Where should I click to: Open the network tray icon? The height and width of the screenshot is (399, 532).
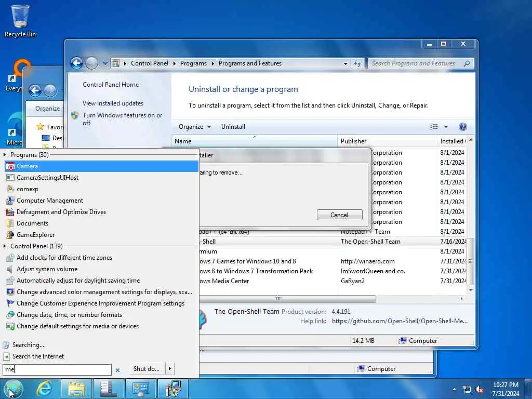467,390
